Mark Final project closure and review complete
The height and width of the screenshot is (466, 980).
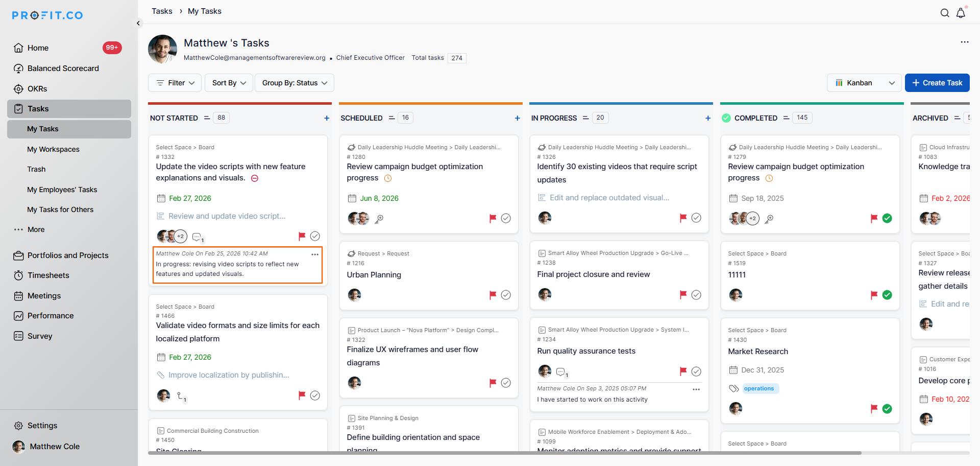pos(696,295)
